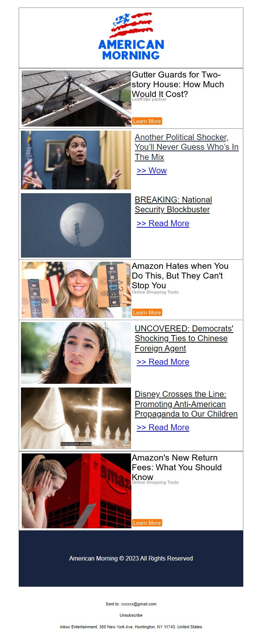This screenshot has height=644, width=262.
Task: Open BREAKING: National Security Blockbuster link
Action: [173, 205]
